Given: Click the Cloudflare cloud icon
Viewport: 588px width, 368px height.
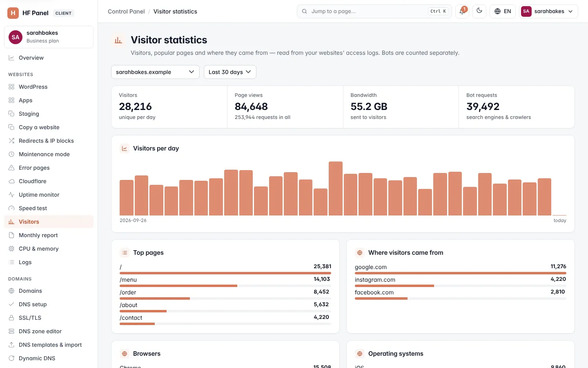Looking at the screenshot, I should (11, 181).
